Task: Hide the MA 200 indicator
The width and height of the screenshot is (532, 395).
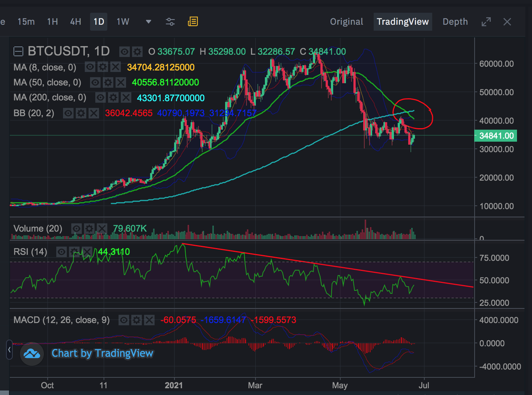Action: pyautogui.click(x=101, y=98)
